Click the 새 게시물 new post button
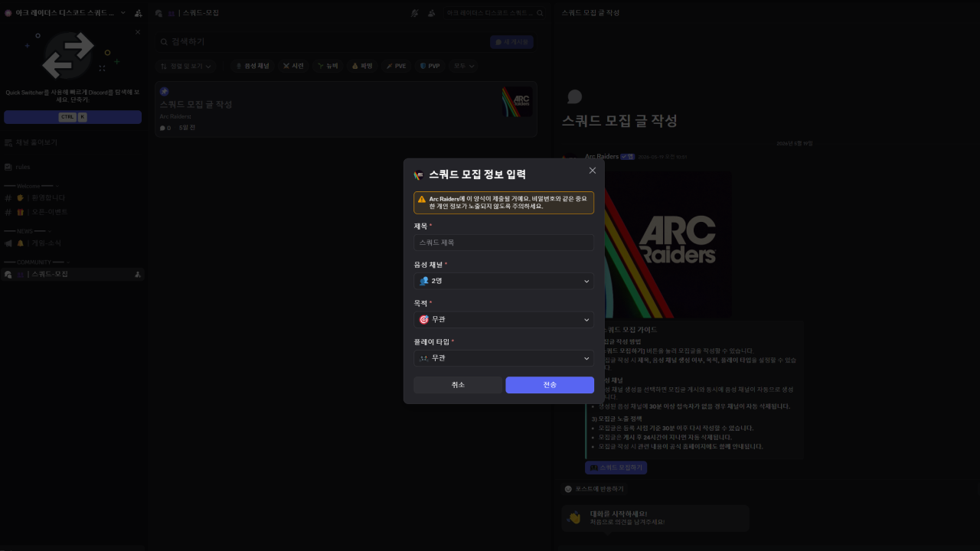 tap(512, 42)
